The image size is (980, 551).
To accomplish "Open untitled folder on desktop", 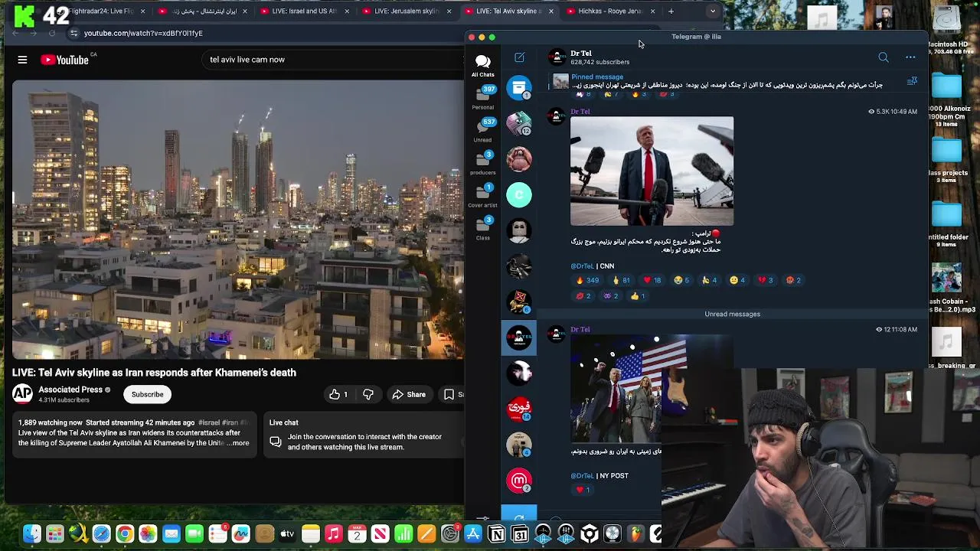I will point(948,223).
